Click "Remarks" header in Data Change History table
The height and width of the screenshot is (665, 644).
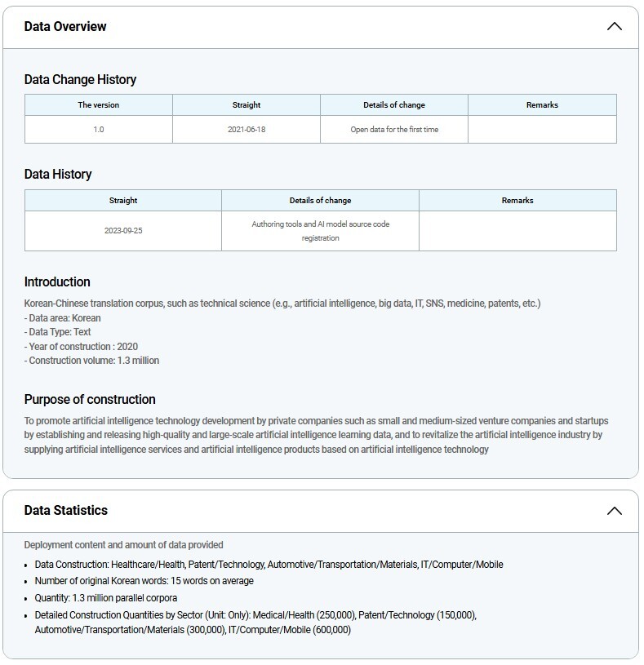[x=542, y=105]
